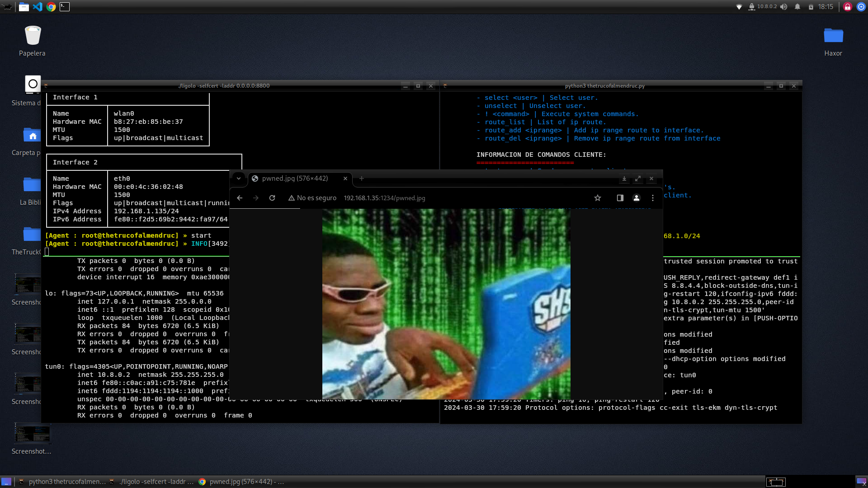
Task: Click the 'Protocol options' log line
Action: click(x=610, y=408)
